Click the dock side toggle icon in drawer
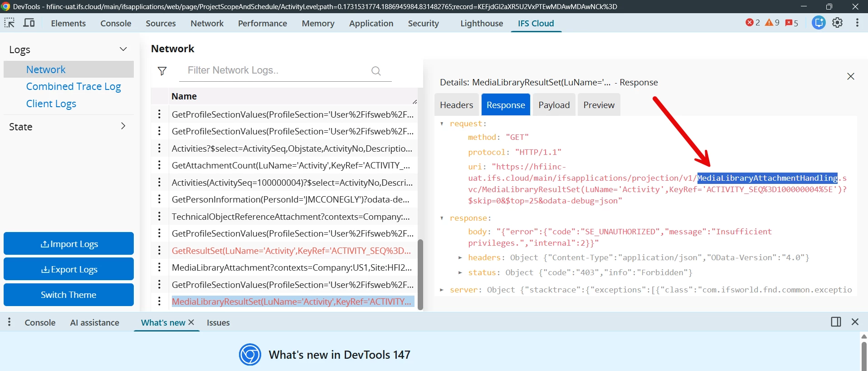The width and height of the screenshot is (868, 371). 836,322
